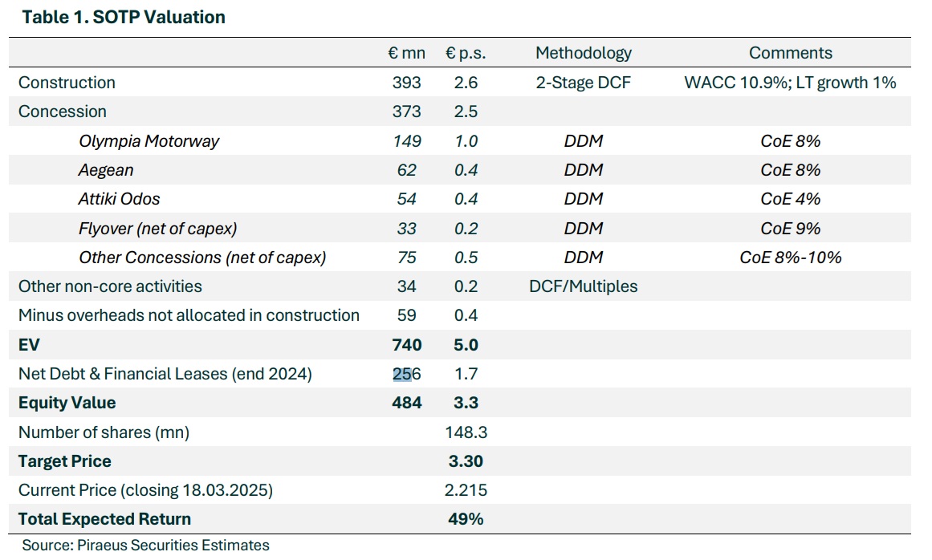
Task: Click the DCF/Multiples methodology cell
Action: point(584,286)
